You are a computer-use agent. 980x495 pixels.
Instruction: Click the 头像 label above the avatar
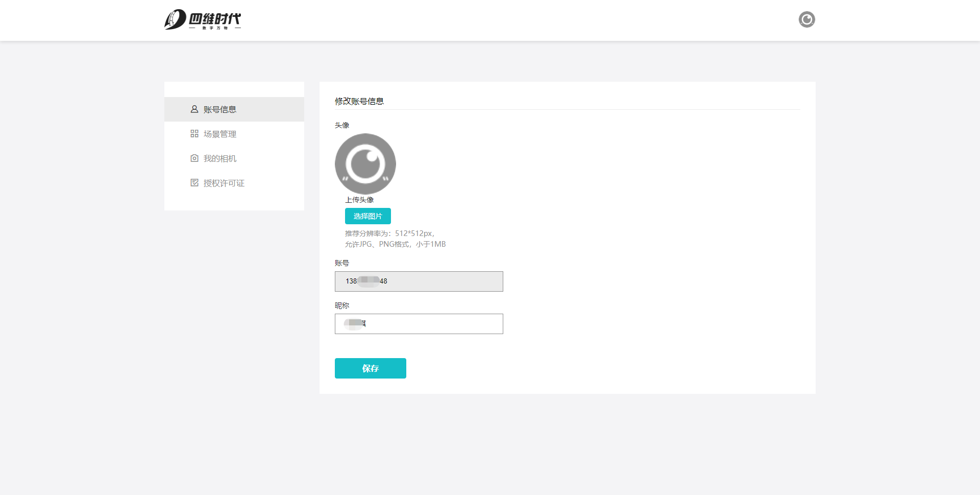click(x=342, y=125)
